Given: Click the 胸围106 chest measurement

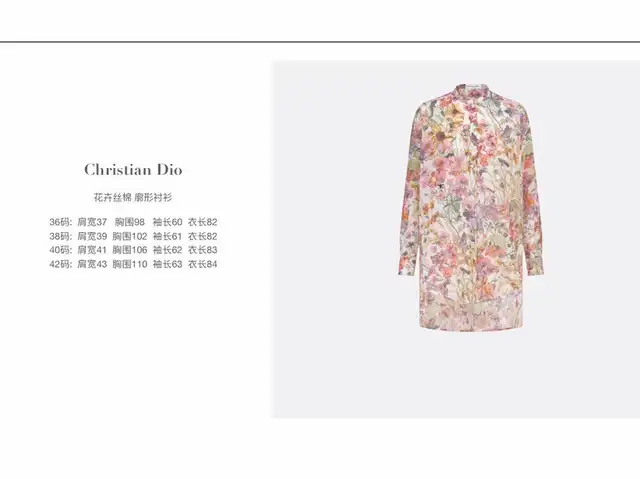Looking at the screenshot, I should pos(130,250).
